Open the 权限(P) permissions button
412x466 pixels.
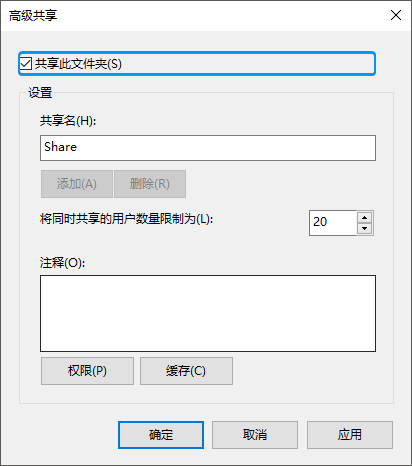[x=87, y=371]
